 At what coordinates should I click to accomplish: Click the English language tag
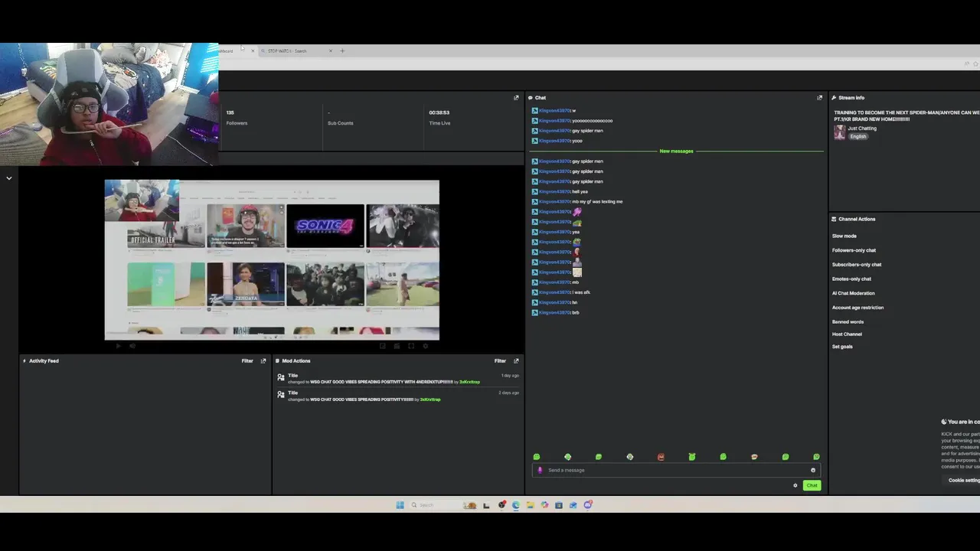coord(857,136)
